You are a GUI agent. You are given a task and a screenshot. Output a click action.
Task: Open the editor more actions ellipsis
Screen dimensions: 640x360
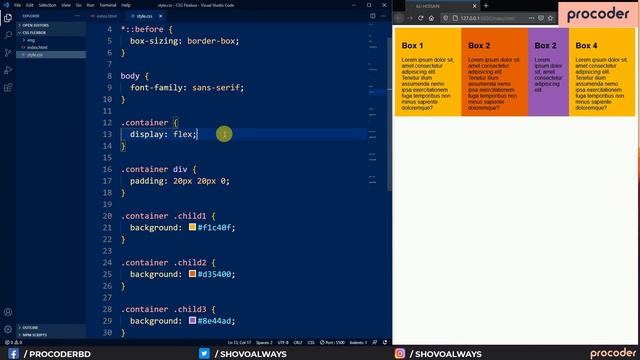383,16
